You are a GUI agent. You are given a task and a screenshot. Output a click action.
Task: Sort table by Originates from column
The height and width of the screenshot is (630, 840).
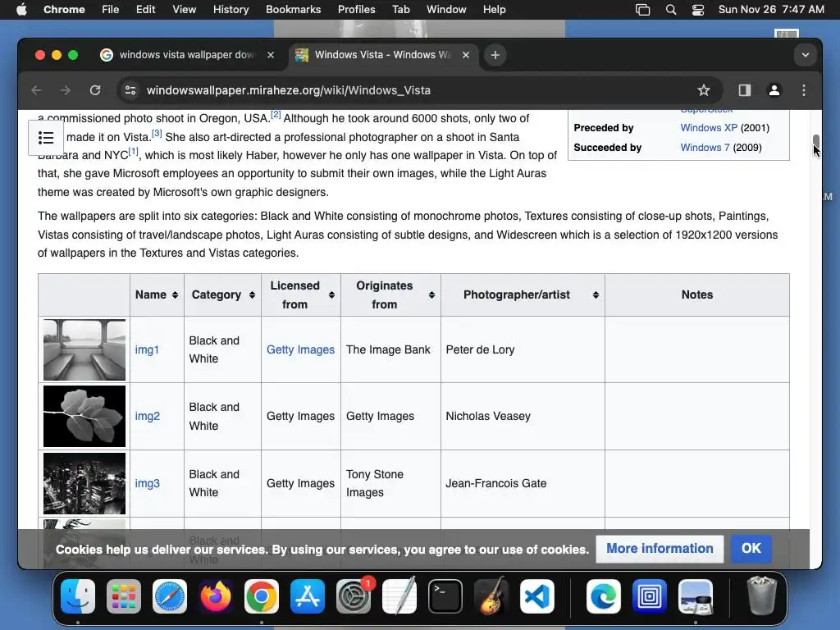point(431,295)
